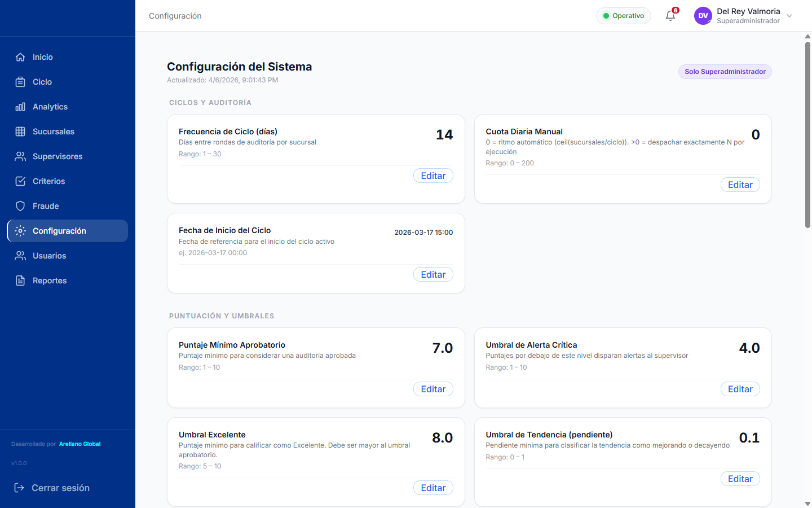Click the Configuración breadcrumb title in header
This screenshot has width=812, height=508.
click(x=175, y=16)
